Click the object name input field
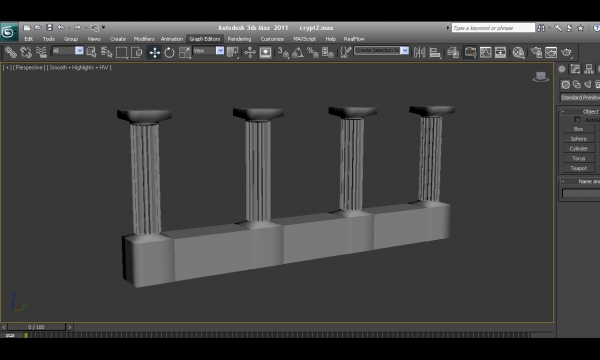The width and height of the screenshot is (600, 360). click(x=580, y=193)
